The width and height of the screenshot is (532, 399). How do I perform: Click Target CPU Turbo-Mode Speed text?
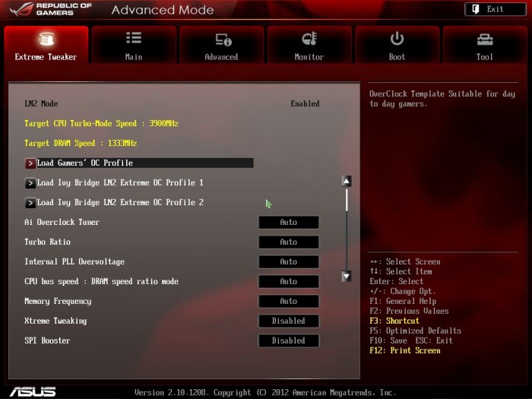tap(101, 123)
